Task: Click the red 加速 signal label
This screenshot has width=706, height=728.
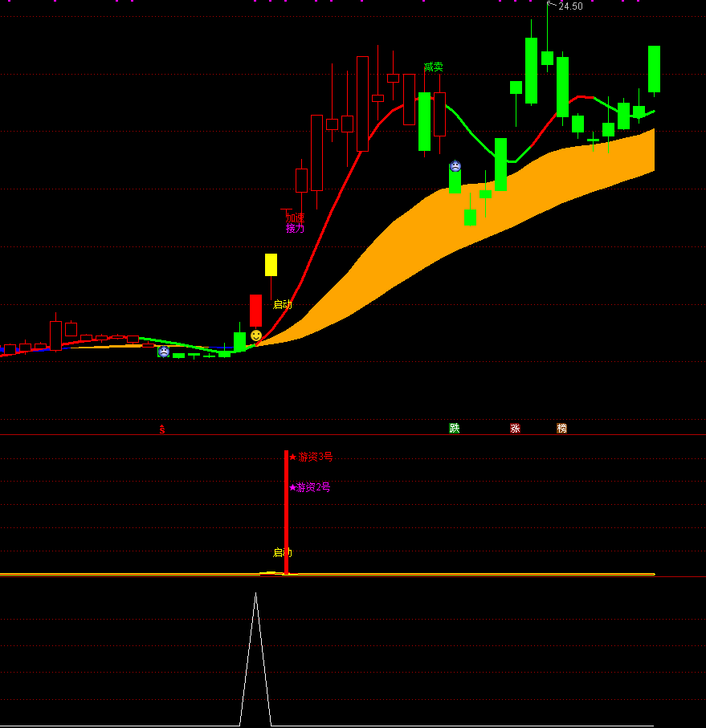Action: click(x=296, y=218)
